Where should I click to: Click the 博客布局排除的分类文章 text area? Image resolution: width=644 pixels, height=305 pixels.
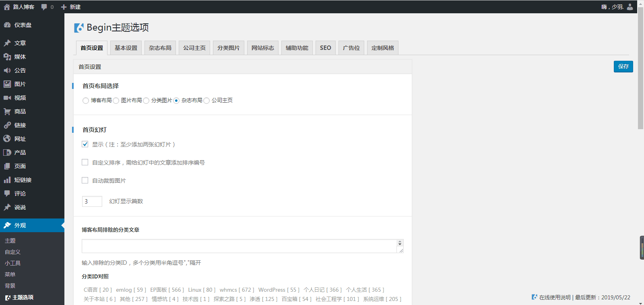(x=243, y=246)
